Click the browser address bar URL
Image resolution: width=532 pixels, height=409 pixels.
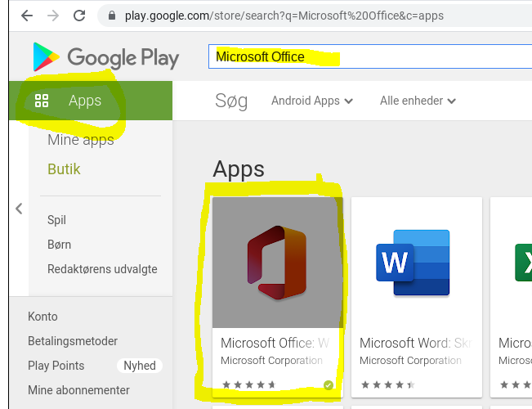(x=284, y=16)
